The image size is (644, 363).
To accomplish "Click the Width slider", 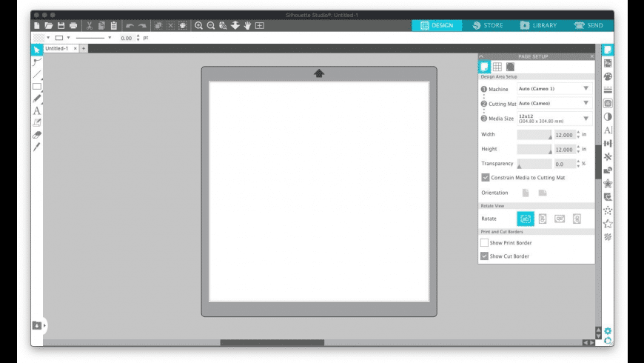I will point(534,135).
